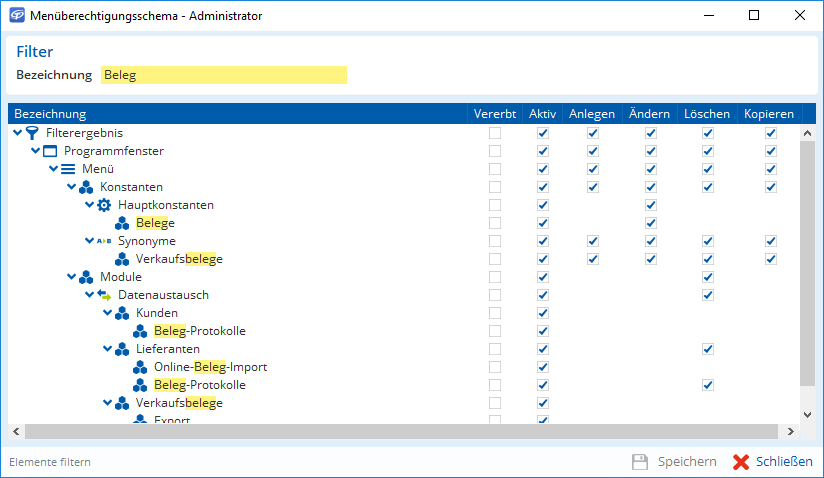Click the Vererbt column header
This screenshot has width=824, height=478.
495,114
